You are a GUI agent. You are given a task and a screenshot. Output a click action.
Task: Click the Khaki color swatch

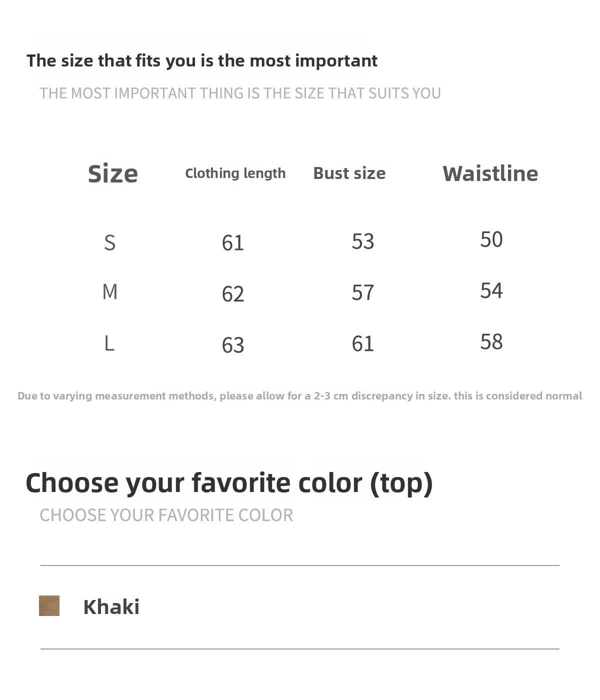[x=49, y=605]
